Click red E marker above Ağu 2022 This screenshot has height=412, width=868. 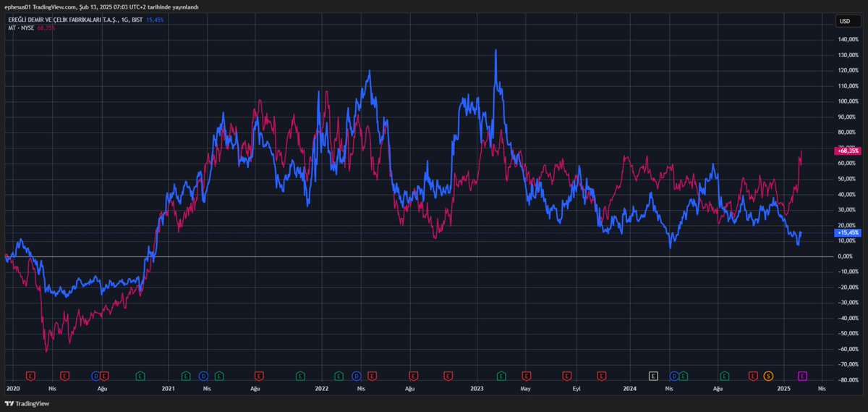click(414, 376)
